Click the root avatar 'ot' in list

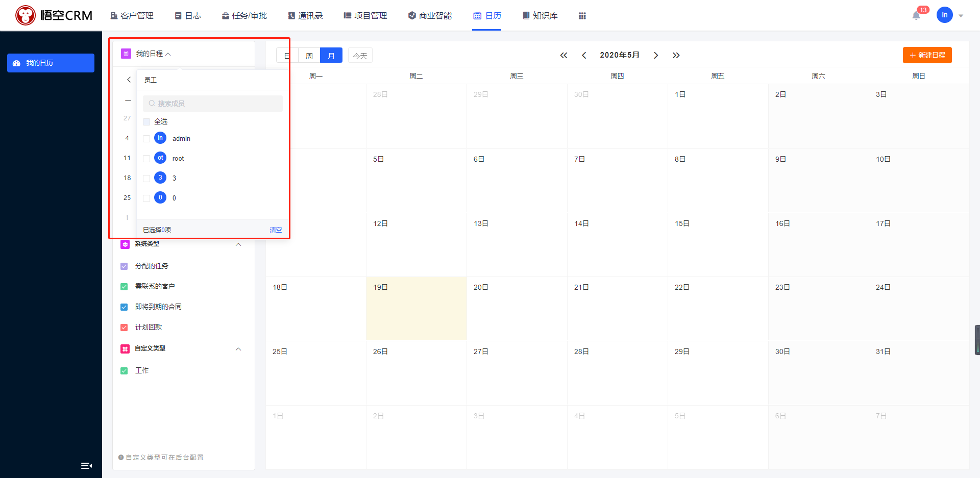coord(160,158)
